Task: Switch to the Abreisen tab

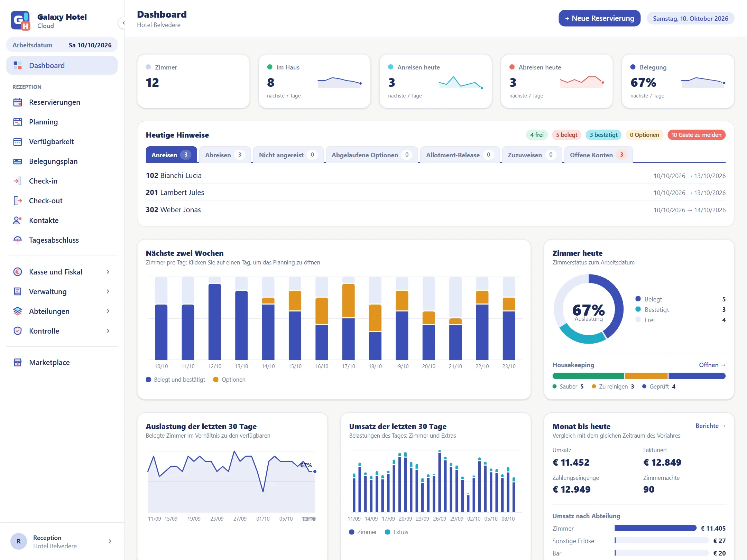Action: 225,155
